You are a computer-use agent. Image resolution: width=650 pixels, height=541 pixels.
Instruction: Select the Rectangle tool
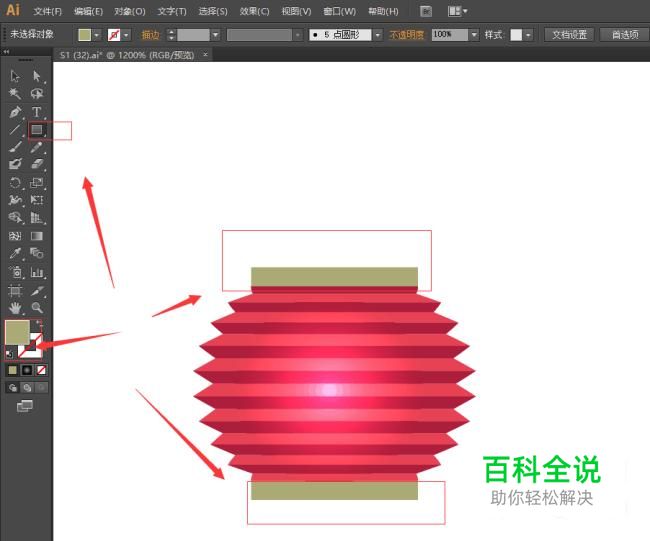pyautogui.click(x=37, y=130)
